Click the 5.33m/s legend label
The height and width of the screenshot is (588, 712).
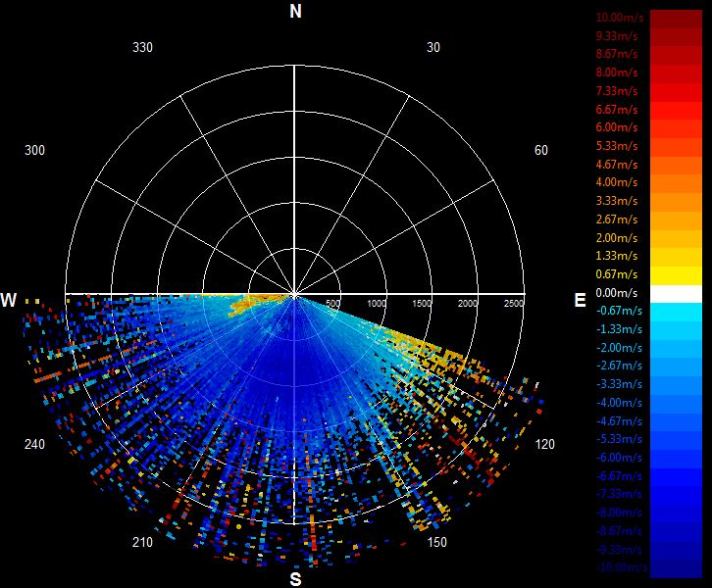coord(617,146)
